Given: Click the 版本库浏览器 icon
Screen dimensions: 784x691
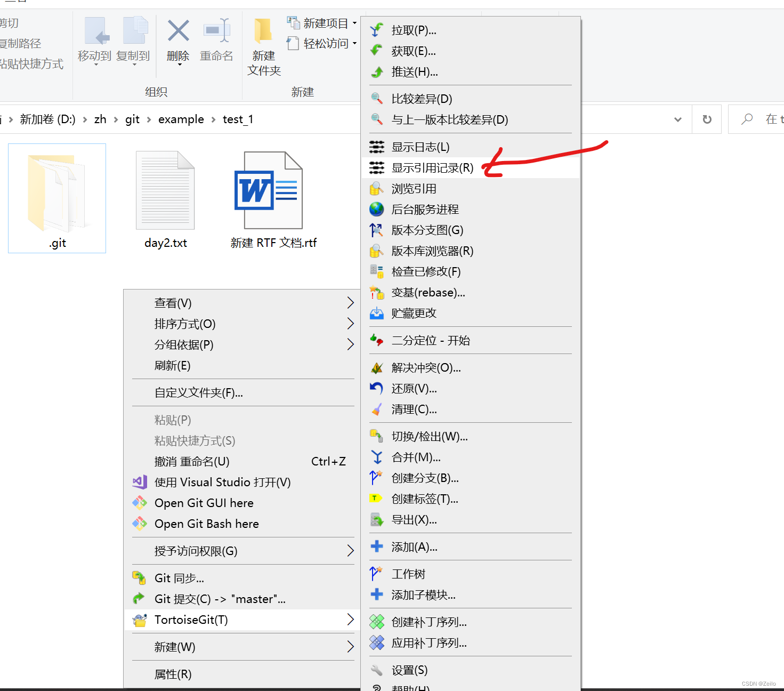Looking at the screenshot, I should coord(377,251).
